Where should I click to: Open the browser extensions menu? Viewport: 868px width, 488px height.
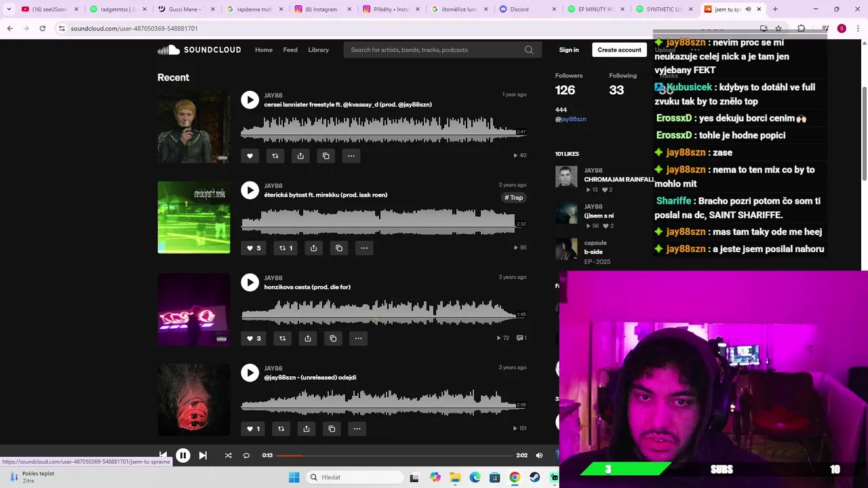tap(801, 28)
